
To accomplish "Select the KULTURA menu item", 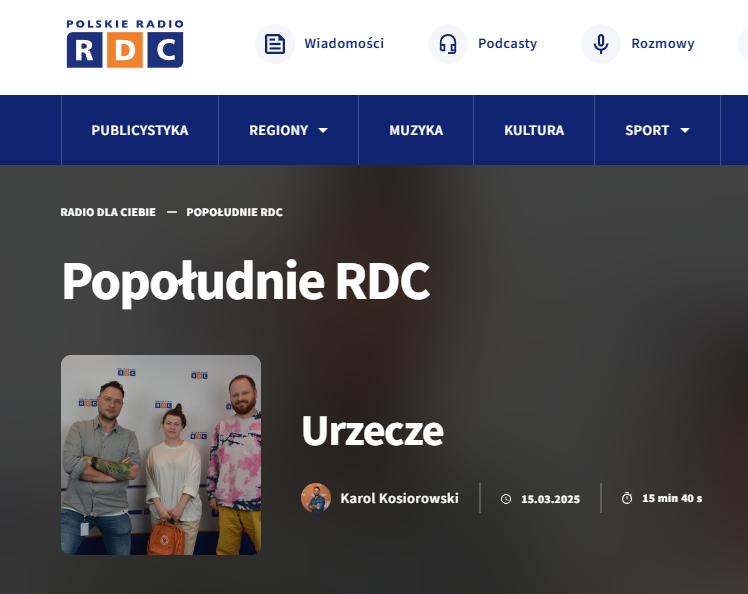I will click(534, 130).
